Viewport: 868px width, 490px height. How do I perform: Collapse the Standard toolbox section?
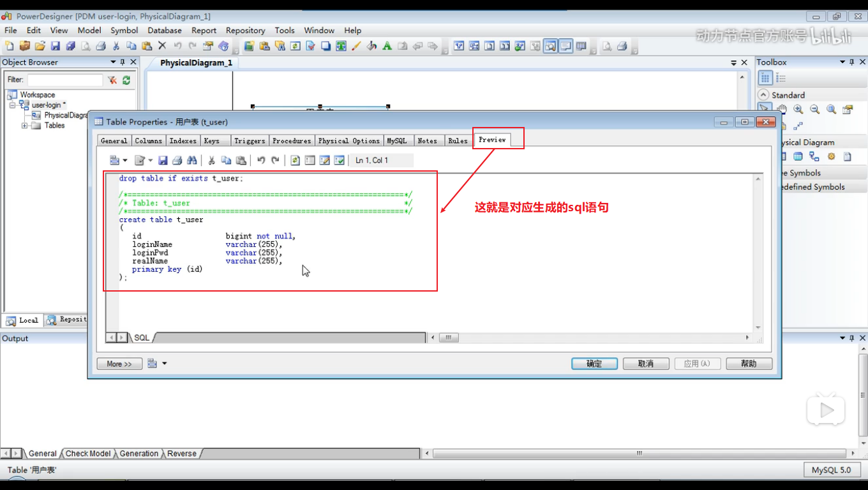tap(763, 94)
